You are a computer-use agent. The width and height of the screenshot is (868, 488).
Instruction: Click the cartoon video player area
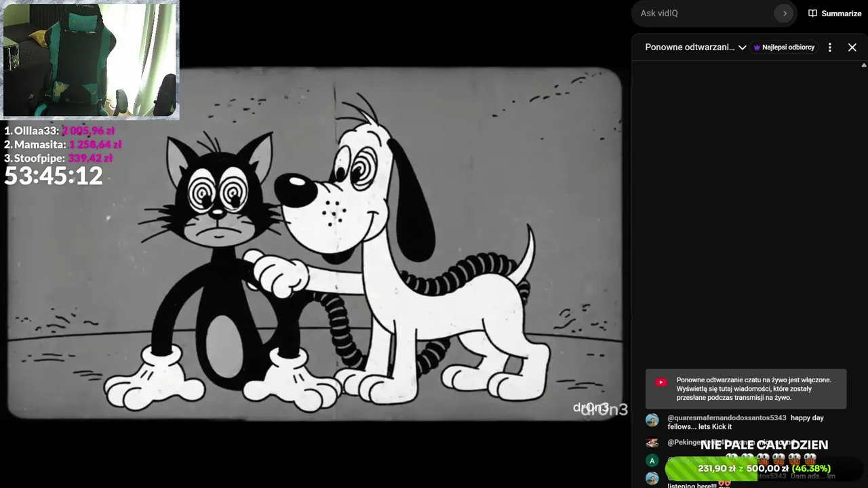[315, 244]
